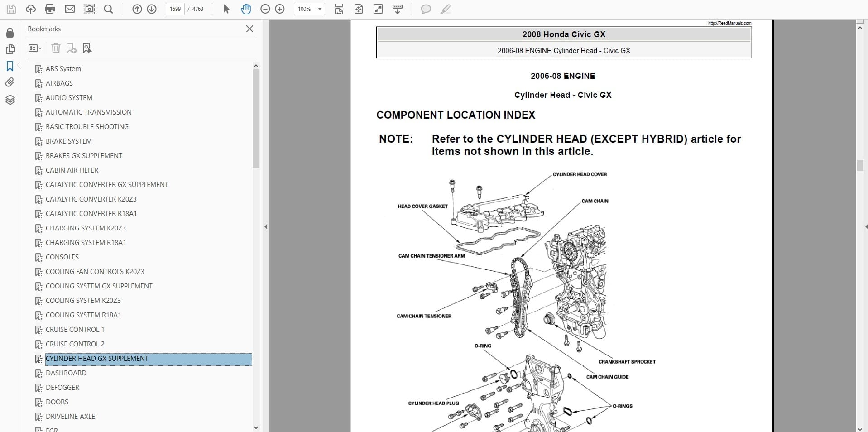Click the read mode keyboard icon
This screenshot has width=868, height=432.
click(x=398, y=9)
